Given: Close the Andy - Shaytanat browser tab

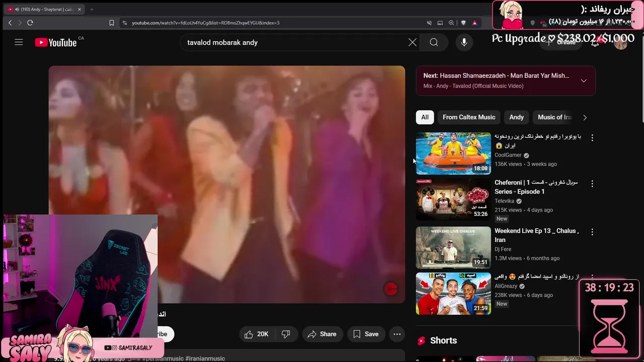Looking at the screenshot, I should click(79, 9).
